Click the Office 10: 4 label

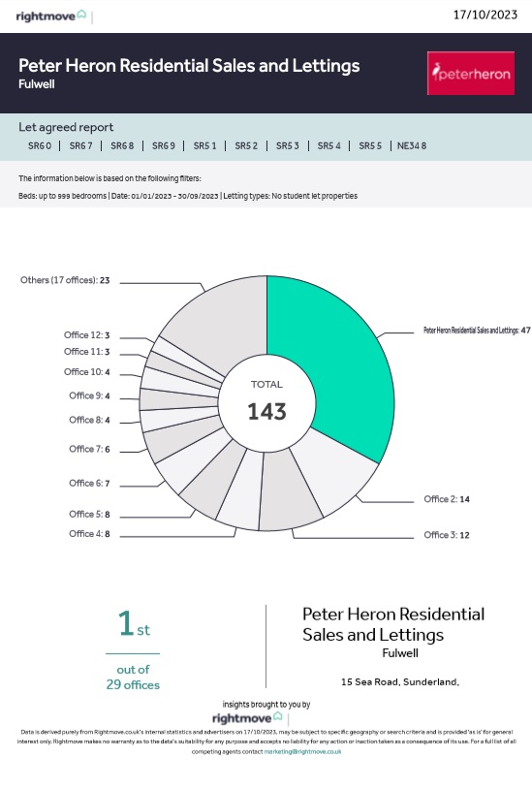click(86, 372)
